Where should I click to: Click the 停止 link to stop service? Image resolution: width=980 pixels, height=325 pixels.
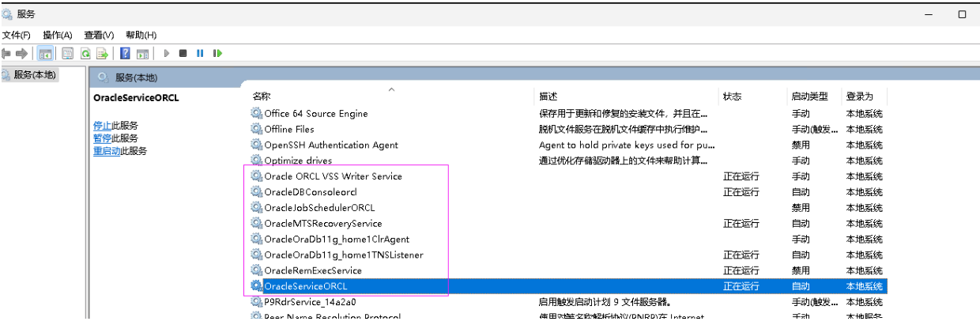pyautogui.click(x=102, y=125)
